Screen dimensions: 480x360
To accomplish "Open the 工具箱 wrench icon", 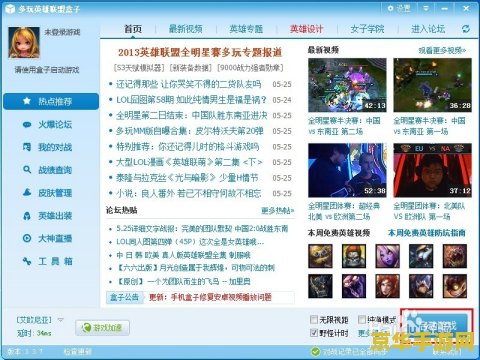I will point(27,261).
